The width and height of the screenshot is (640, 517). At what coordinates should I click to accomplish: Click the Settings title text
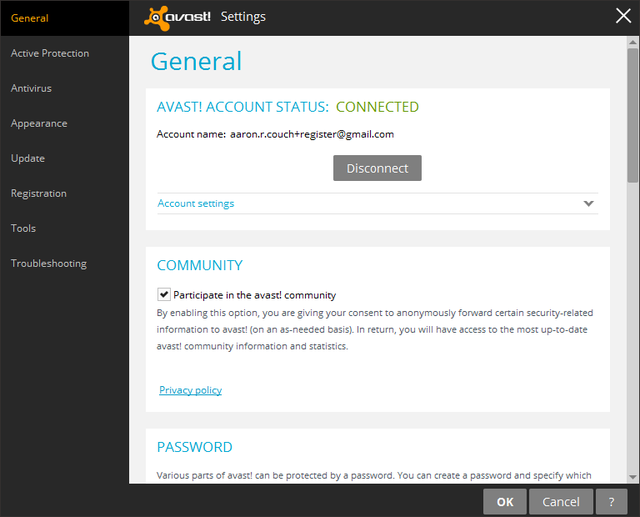click(x=243, y=17)
